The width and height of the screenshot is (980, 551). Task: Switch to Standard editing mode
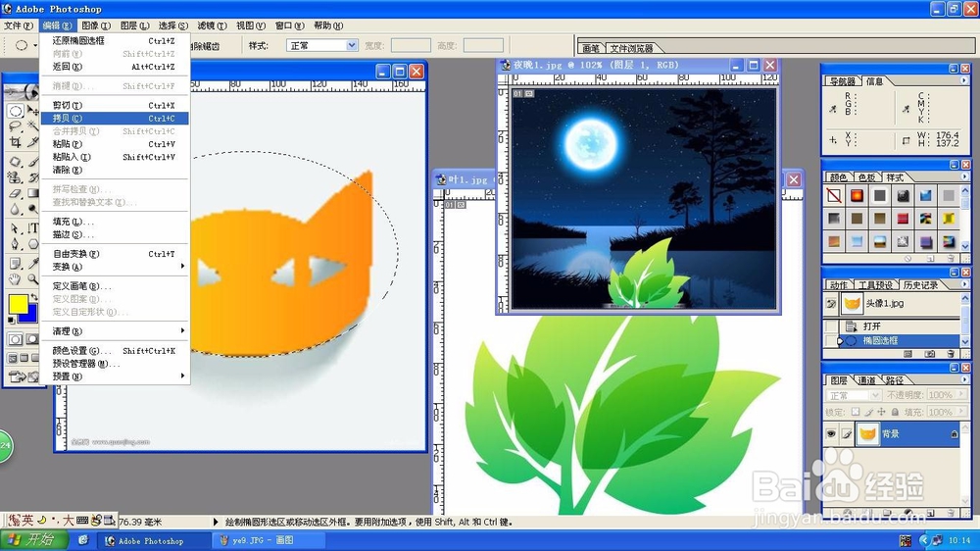(15, 339)
